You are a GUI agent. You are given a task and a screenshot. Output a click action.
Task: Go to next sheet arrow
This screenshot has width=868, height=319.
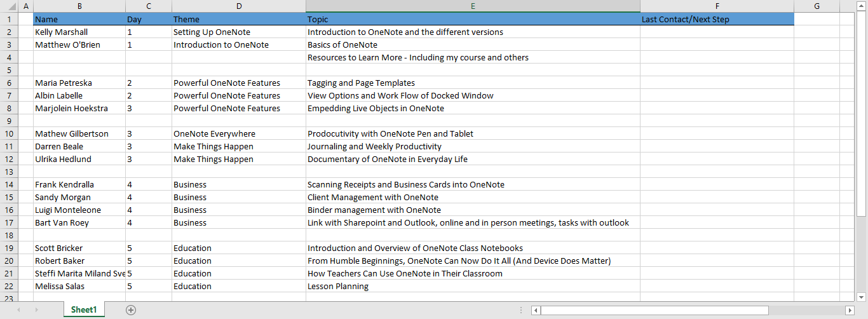pyautogui.click(x=36, y=310)
